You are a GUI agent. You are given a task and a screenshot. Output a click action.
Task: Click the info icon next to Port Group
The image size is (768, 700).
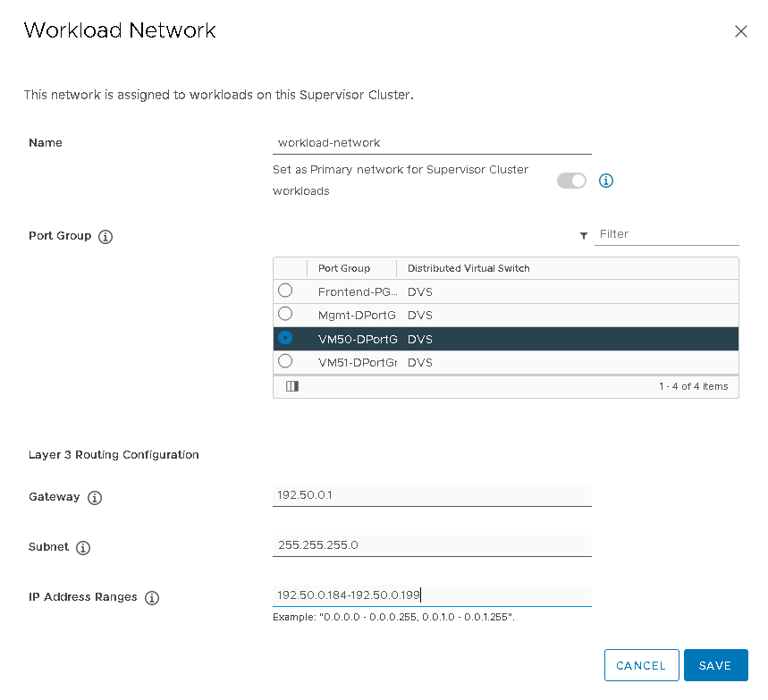coord(105,237)
